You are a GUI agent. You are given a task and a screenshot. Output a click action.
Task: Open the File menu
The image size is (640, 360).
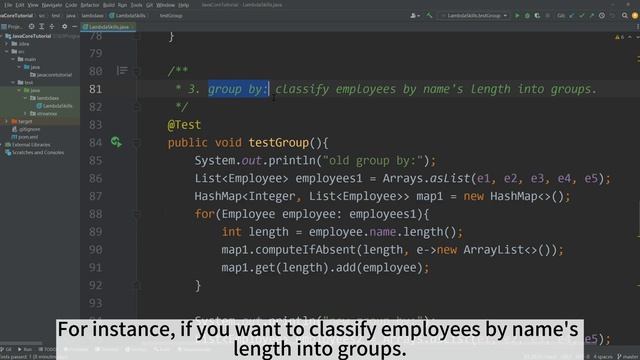8,5
